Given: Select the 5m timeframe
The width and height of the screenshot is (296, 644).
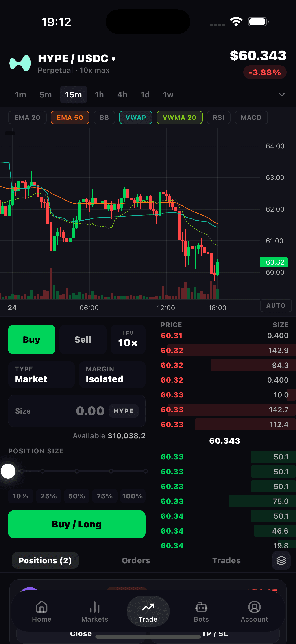Looking at the screenshot, I should 46,95.
